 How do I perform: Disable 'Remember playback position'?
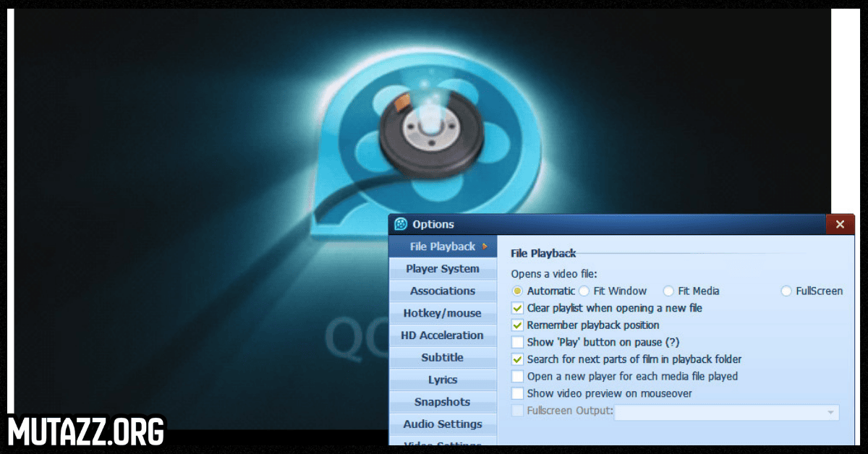[517, 325]
